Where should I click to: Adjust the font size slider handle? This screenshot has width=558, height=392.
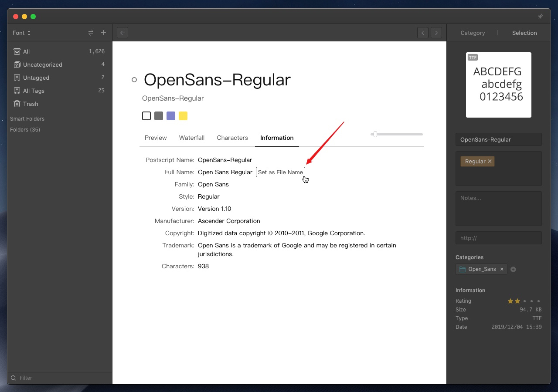[x=375, y=134]
